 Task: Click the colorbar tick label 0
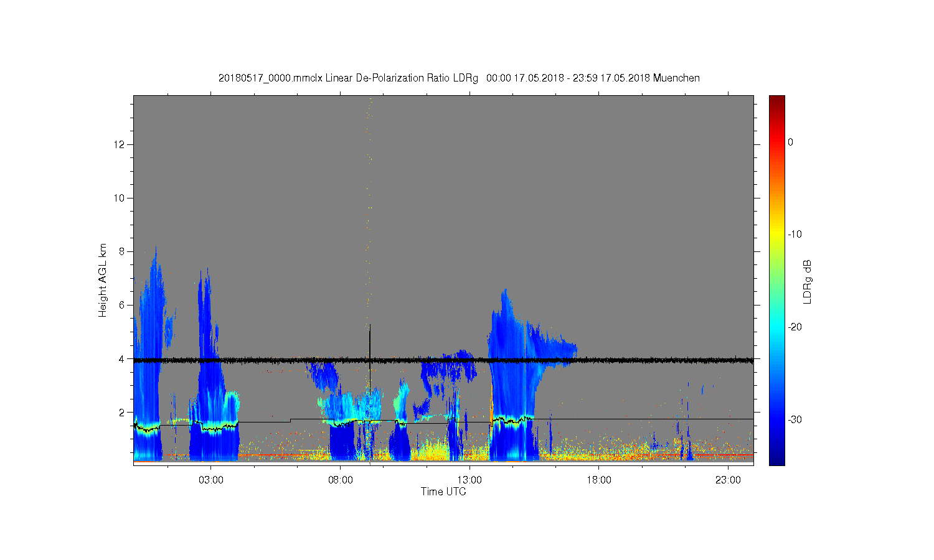pyautogui.click(x=790, y=142)
